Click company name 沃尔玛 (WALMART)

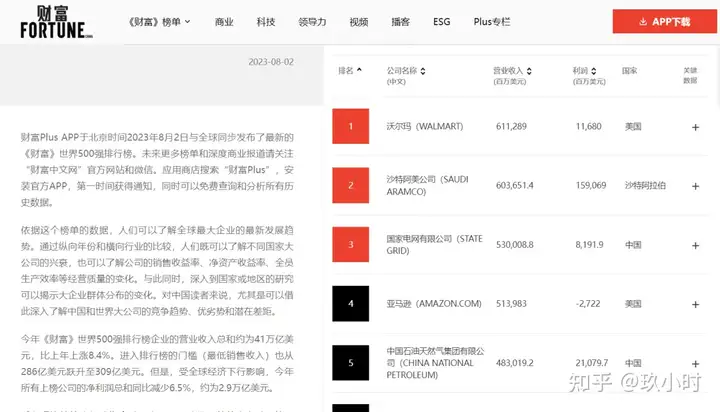pos(425,126)
